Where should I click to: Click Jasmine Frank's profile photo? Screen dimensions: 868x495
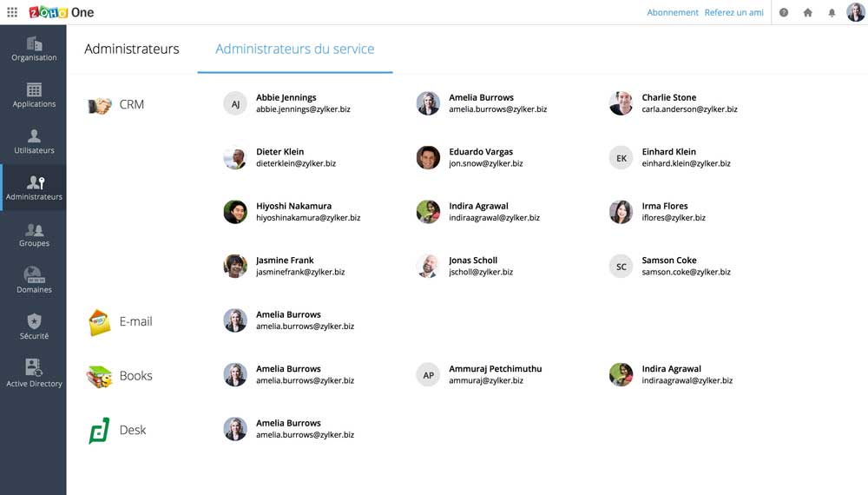point(235,267)
